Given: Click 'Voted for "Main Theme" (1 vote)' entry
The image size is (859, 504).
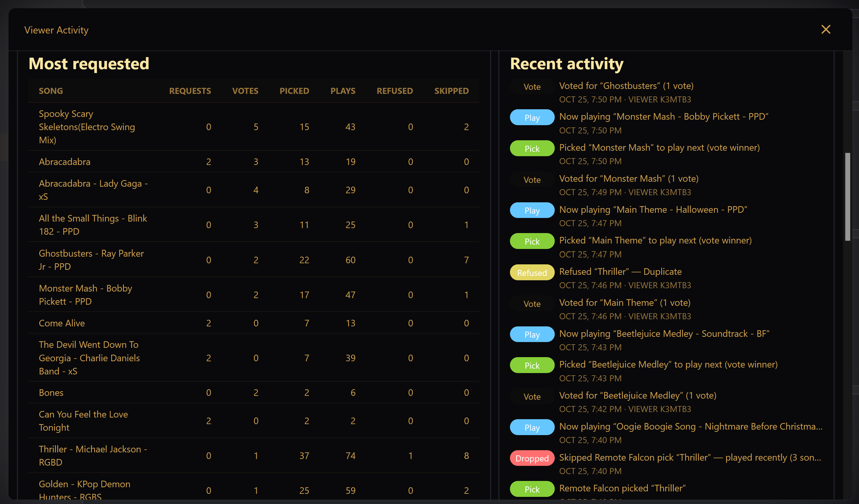Looking at the screenshot, I should tap(624, 303).
